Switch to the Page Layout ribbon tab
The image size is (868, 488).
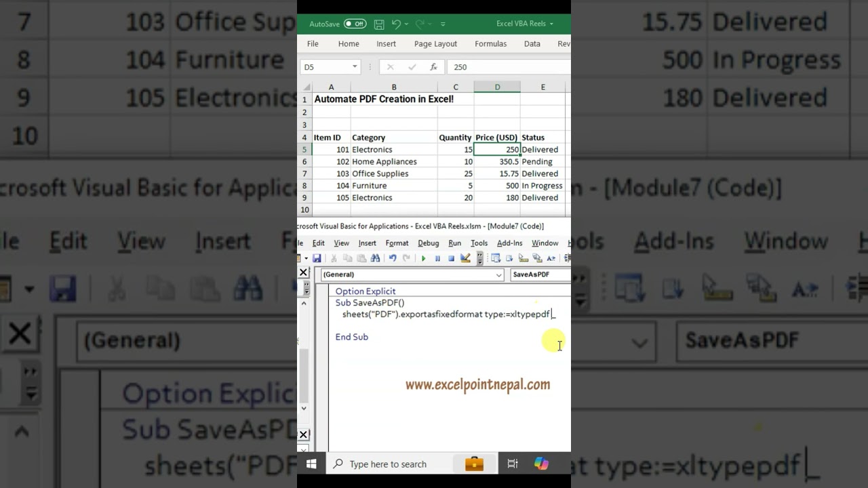[435, 43]
